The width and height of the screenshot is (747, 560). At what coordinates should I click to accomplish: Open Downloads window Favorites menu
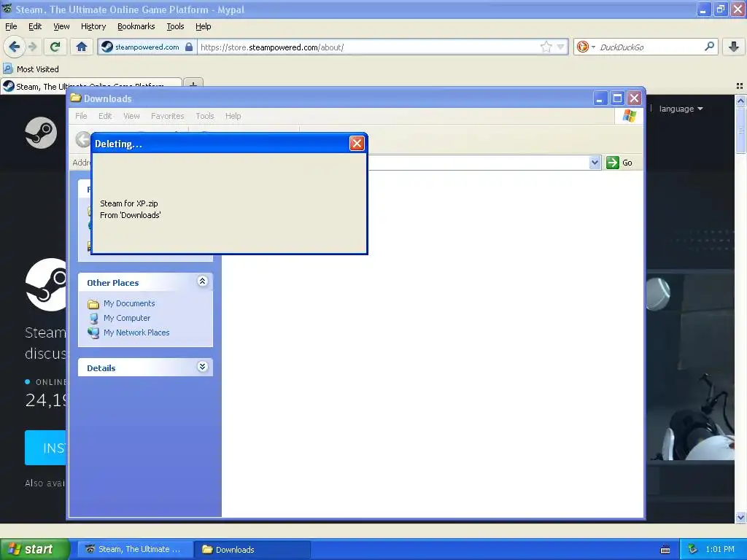pyautogui.click(x=167, y=116)
